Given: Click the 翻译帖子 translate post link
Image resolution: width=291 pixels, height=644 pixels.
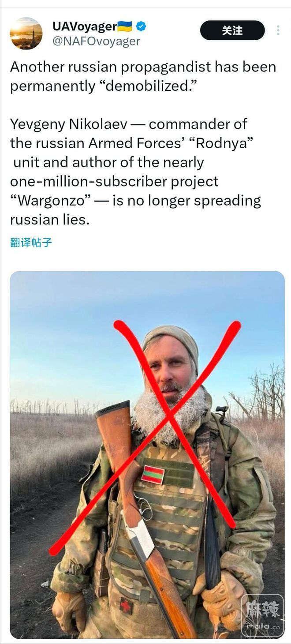Looking at the screenshot, I should pyautogui.click(x=31, y=242).
